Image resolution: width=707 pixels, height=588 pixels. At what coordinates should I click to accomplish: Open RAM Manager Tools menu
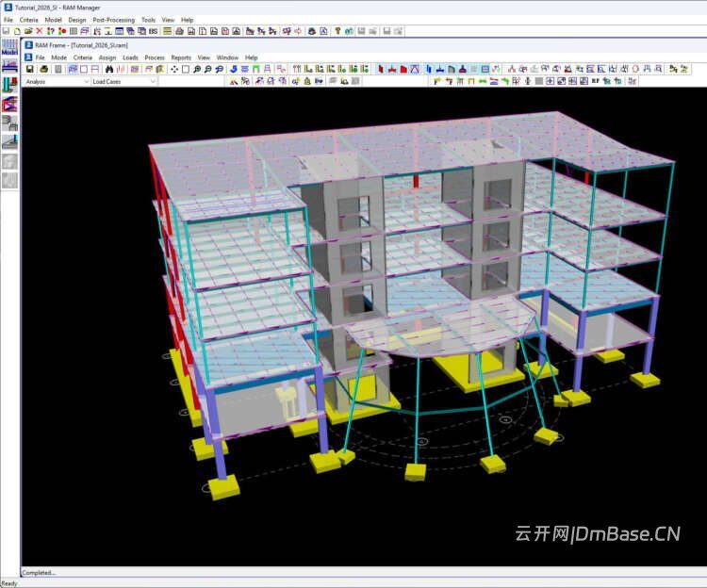tap(148, 20)
